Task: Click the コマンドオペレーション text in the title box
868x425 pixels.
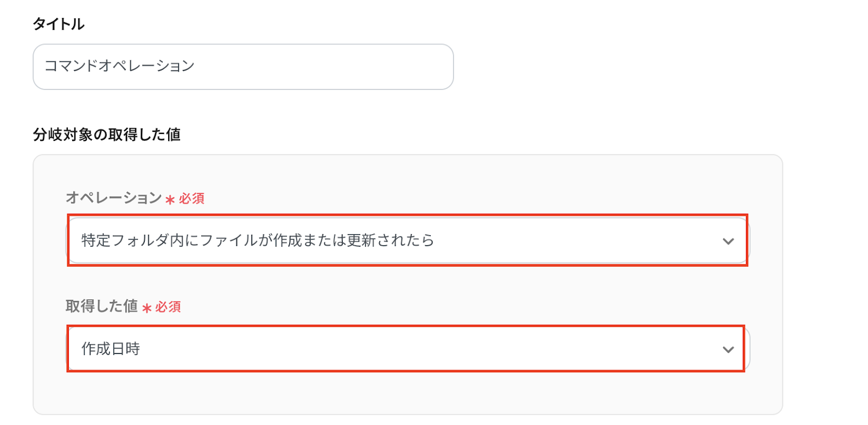Action: point(119,66)
